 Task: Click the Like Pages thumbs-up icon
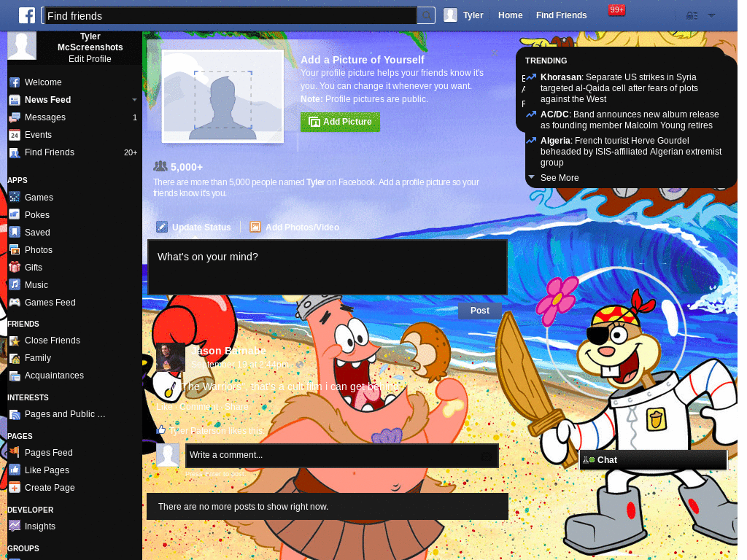coord(15,470)
